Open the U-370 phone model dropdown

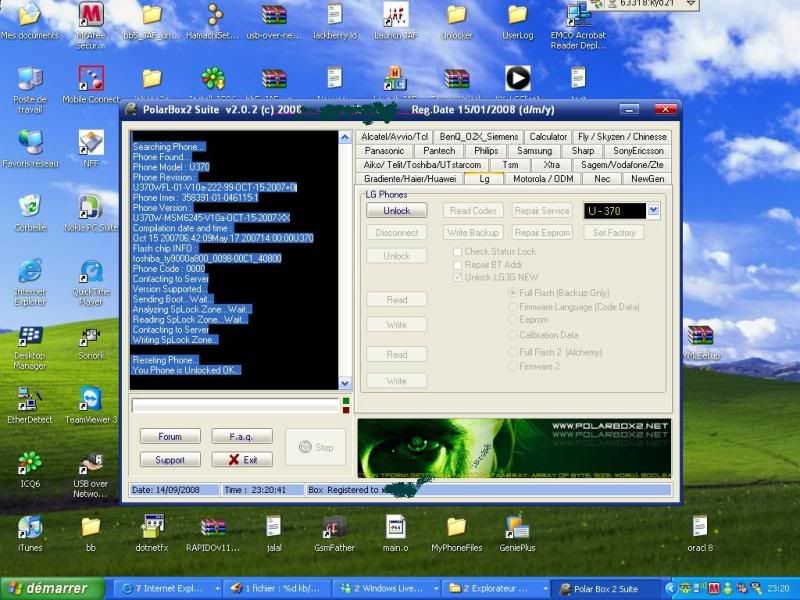654,210
